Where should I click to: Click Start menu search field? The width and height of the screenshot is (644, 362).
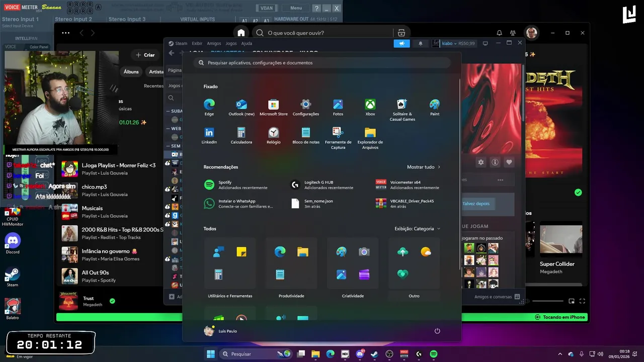pyautogui.click(x=322, y=63)
